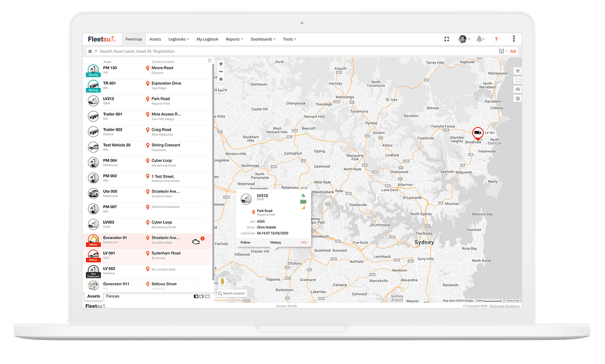Viewport: 605px width, 364px height.
Task: Expand the Reports menu
Action: pos(234,39)
